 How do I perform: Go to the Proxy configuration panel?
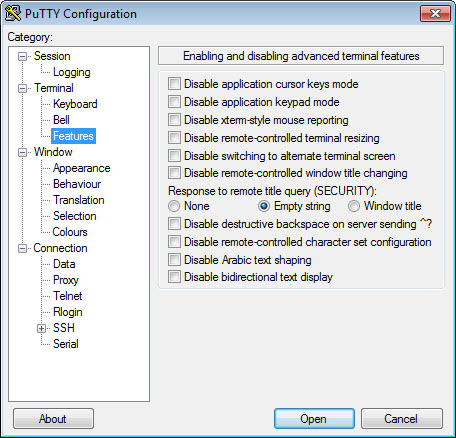[66, 280]
